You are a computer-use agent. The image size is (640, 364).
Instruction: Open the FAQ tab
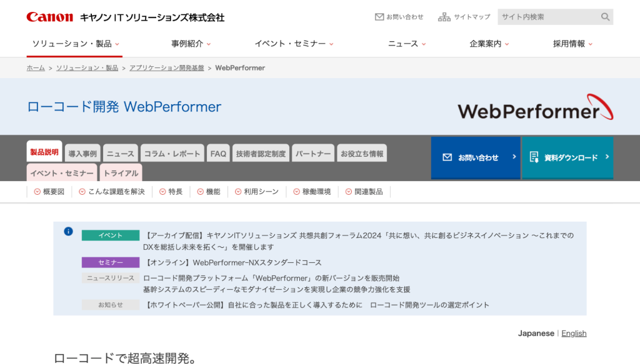218,154
